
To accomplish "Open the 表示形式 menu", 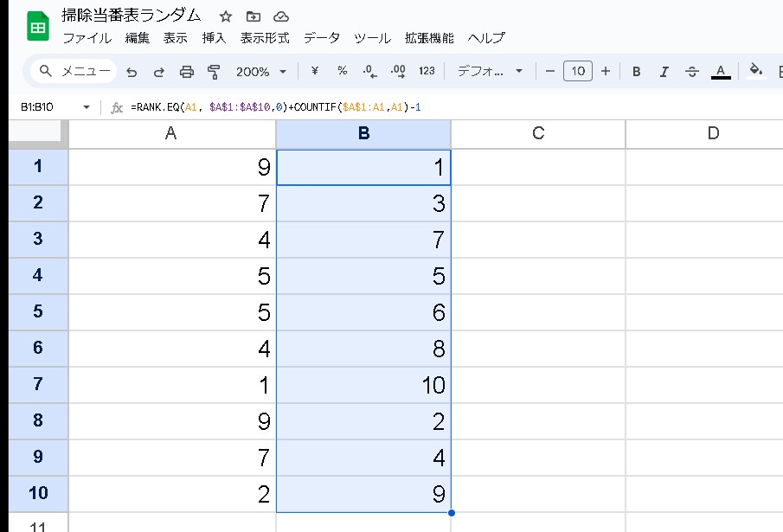I will click(x=265, y=38).
